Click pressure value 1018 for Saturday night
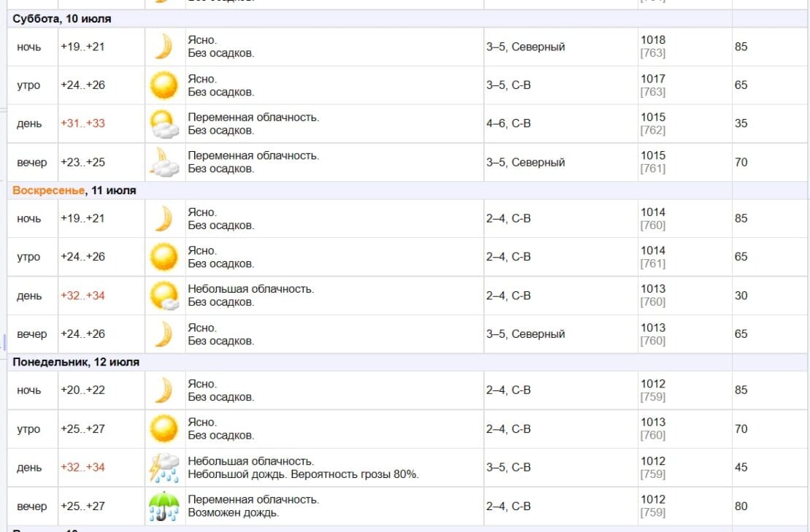The image size is (810, 532). 653,39
